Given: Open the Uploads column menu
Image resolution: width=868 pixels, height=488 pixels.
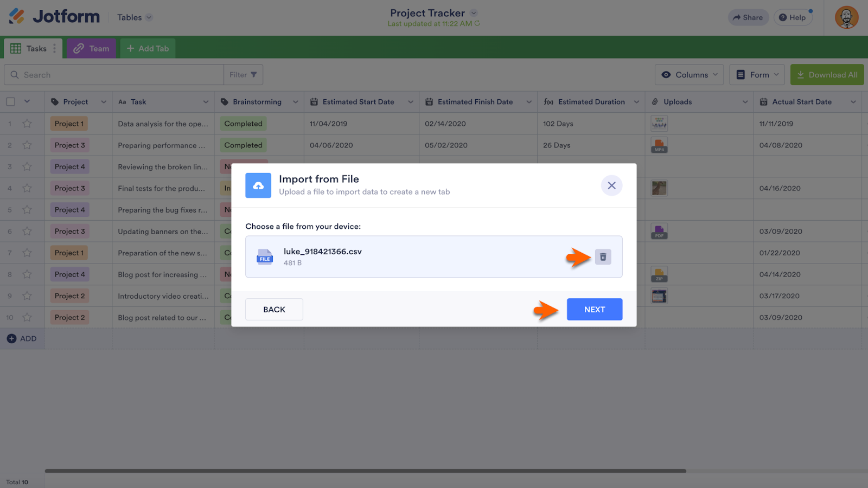Looking at the screenshot, I should click(x=745, y=102).
